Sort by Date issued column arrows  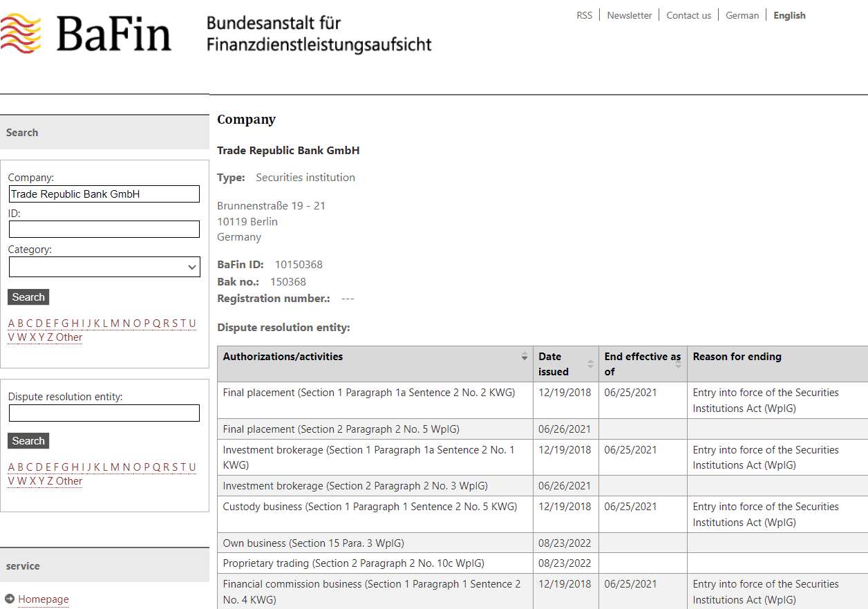[x=590, y=364]
